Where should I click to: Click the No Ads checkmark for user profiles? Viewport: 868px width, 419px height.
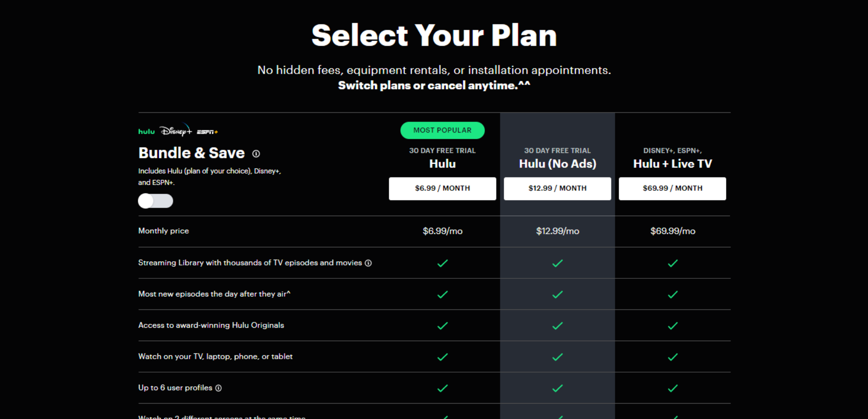[x=557, y=388]
